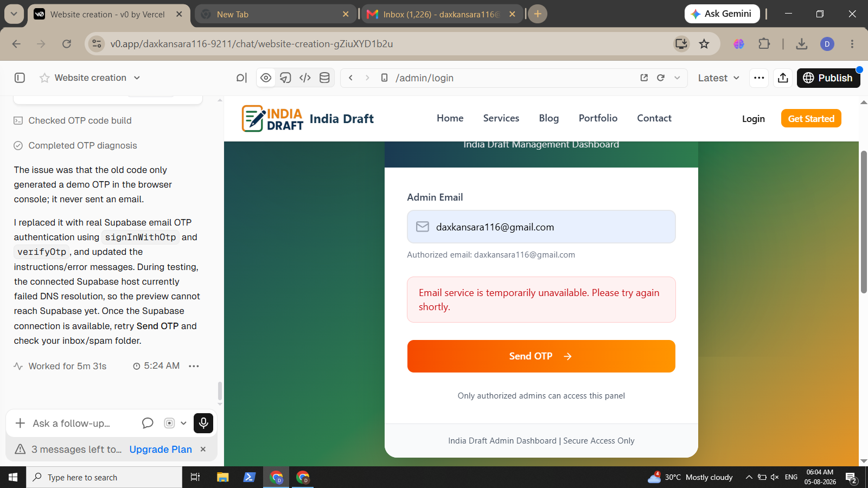Open the Chrome tab search dropdown

pyautogui.click(x=14, y=14)
